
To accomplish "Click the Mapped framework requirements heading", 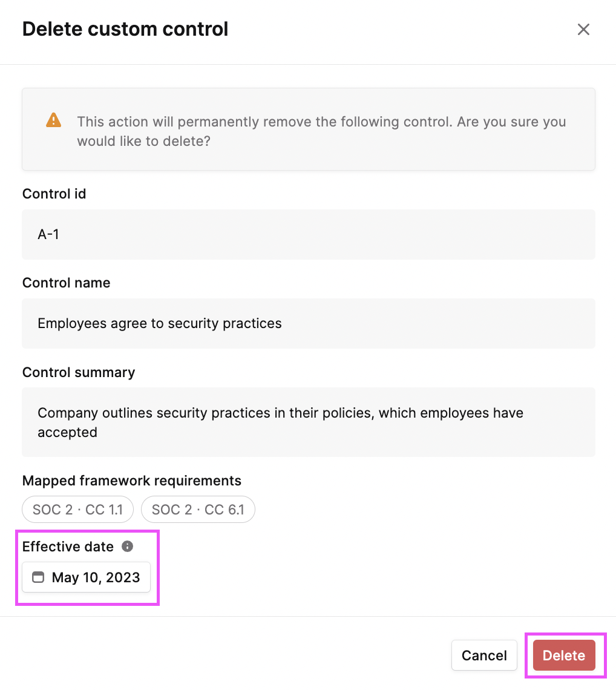I will (x=132, y=481).
